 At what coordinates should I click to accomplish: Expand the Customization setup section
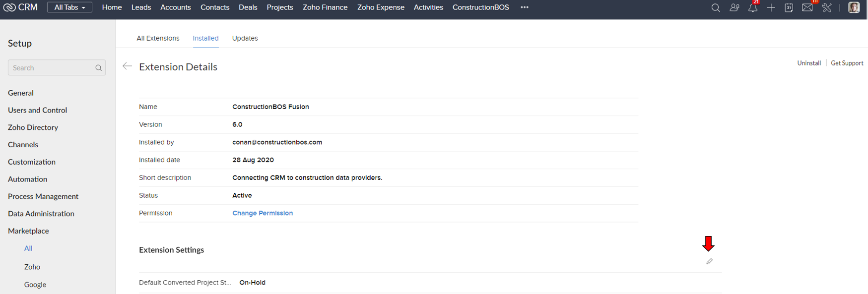coord(32,162)
